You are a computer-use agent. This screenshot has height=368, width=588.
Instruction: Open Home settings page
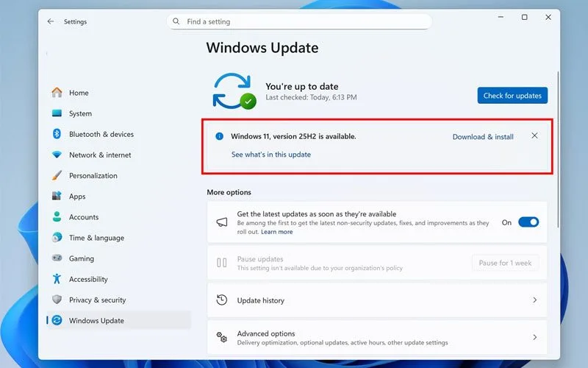(119, 93)
